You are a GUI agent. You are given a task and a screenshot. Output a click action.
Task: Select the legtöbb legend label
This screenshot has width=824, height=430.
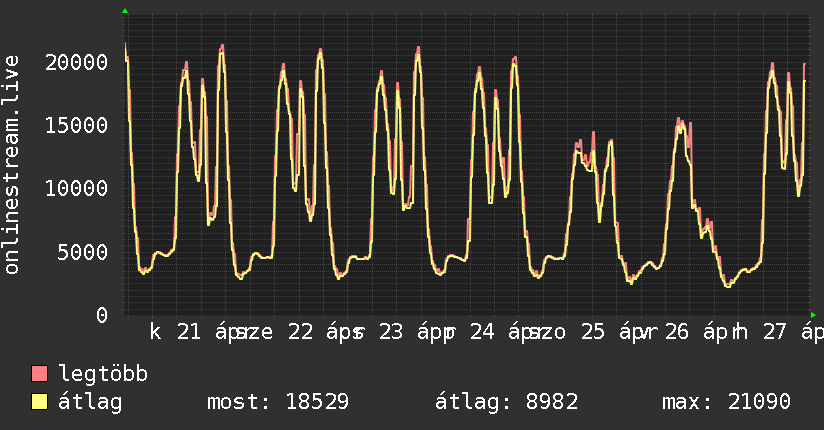[103, 374]
